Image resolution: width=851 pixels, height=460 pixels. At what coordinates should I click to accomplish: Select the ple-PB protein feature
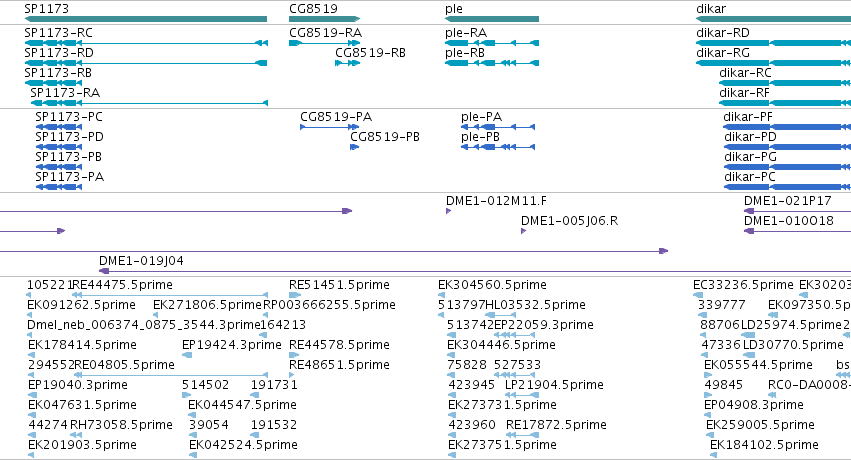pyautogui.click(x=498, y=147)
